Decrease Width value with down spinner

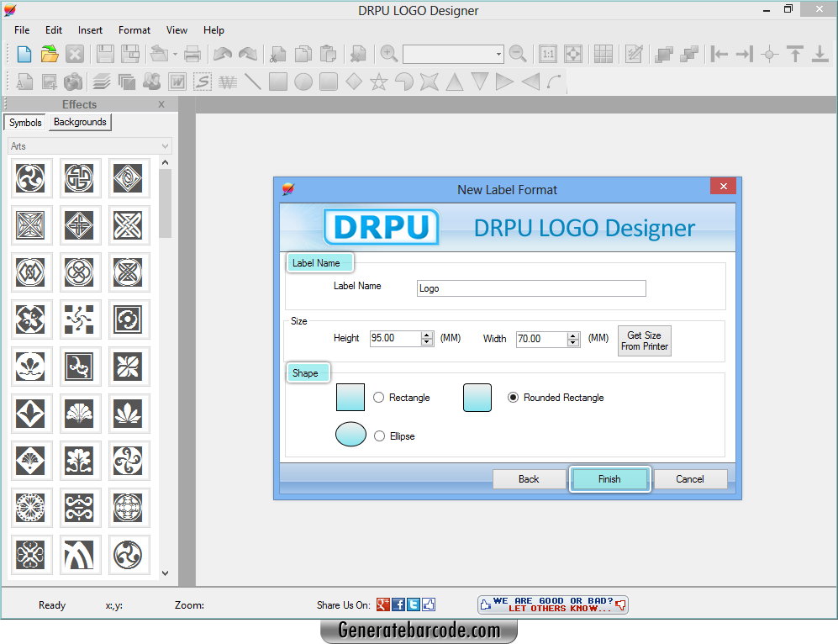point(573,342)
